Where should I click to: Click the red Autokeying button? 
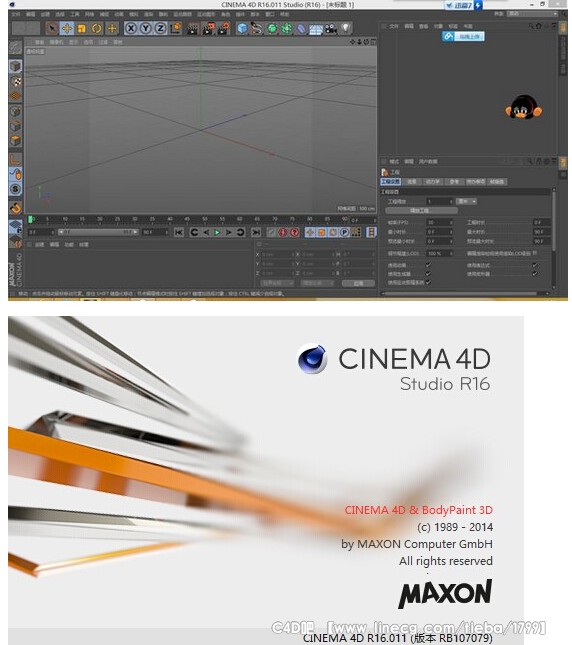pos(283,232)
